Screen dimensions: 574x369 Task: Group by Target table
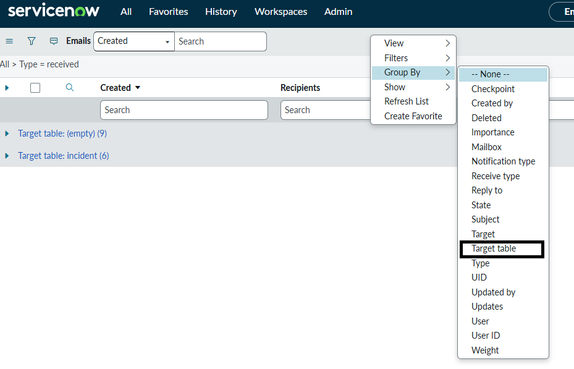point(502,249)
